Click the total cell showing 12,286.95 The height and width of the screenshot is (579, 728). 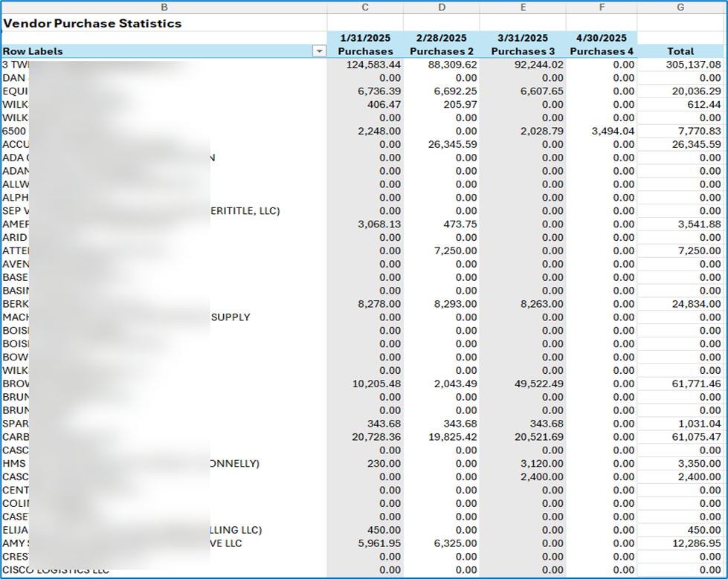[691, 543]
